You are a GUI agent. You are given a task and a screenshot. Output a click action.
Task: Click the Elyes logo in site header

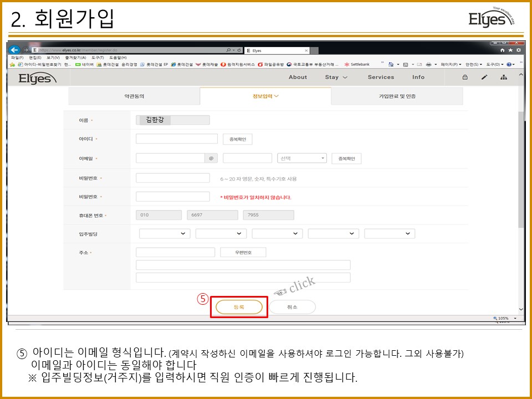pyautogui.click(x=37, y=79)
